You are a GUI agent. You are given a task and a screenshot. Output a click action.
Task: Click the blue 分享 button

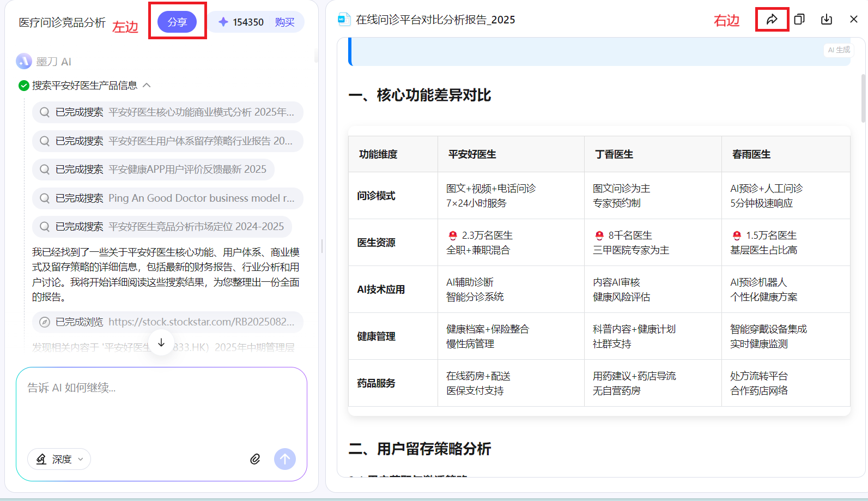coord(177,22)
